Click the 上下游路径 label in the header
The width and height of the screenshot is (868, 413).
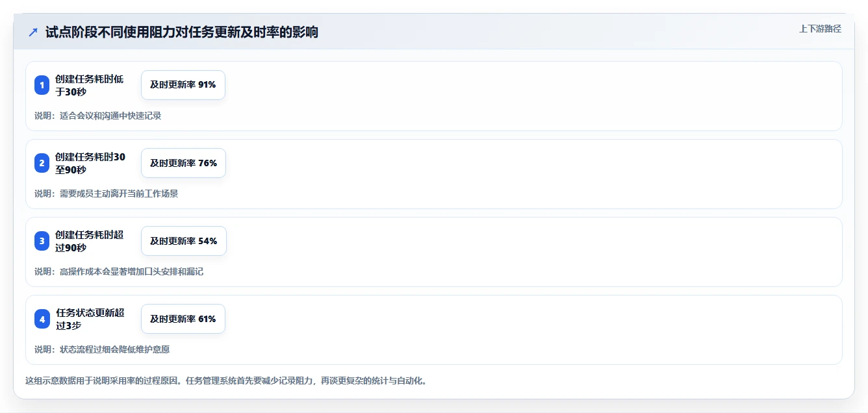(x=820, y=29)
